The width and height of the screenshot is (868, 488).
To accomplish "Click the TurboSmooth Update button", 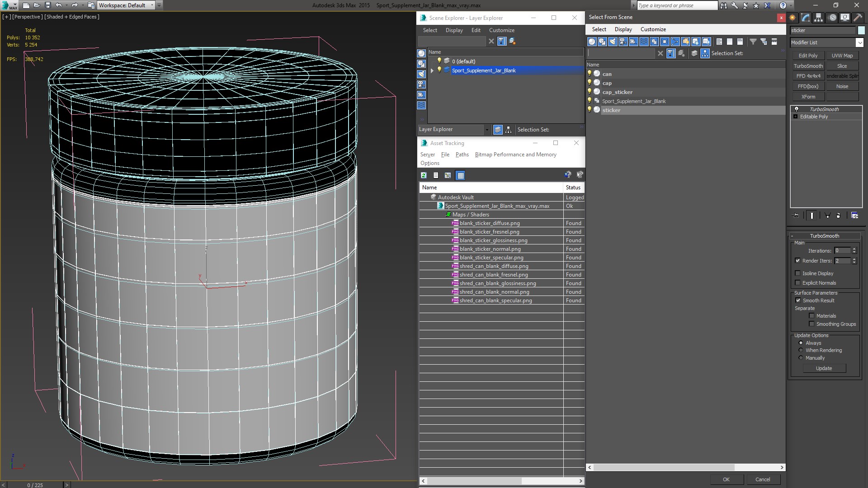I will 824,368.
